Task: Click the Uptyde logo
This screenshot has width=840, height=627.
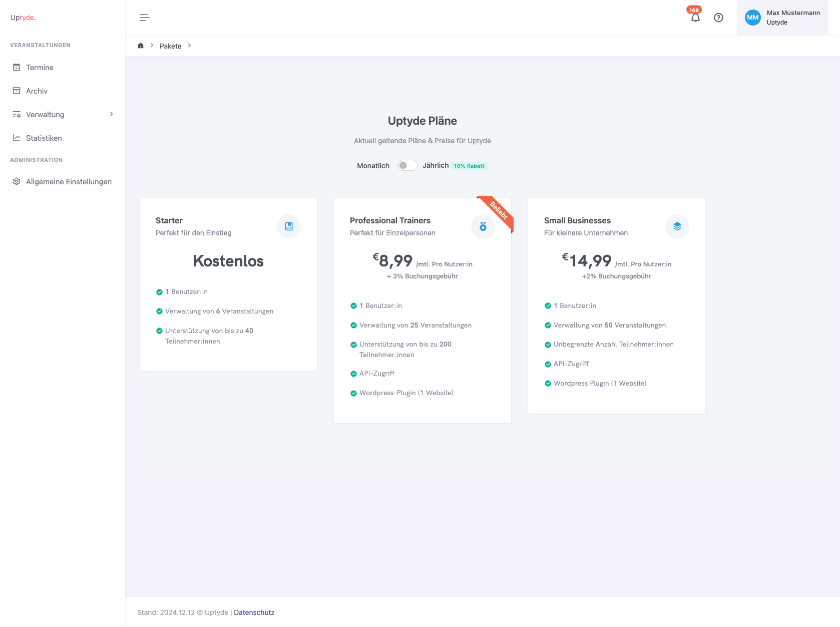Action: [23, 18]
